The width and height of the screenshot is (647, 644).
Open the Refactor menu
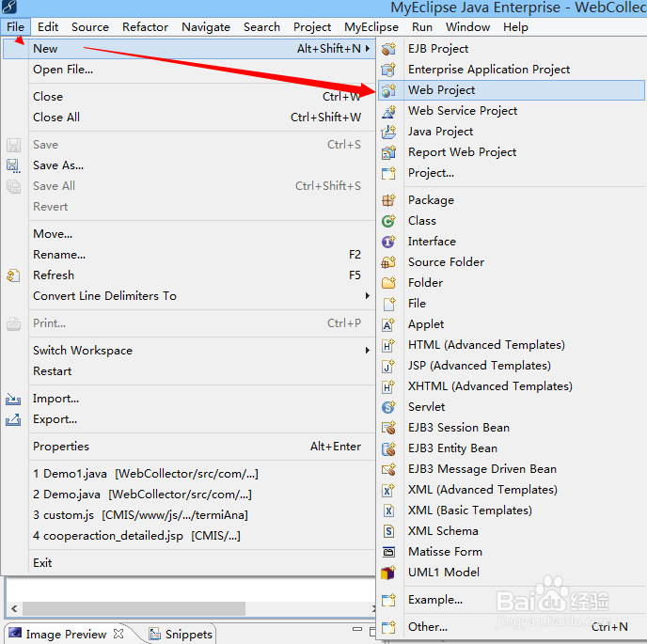pos(145,27)
